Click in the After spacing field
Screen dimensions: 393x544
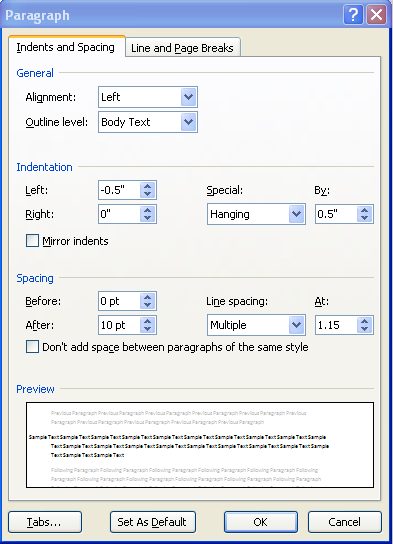(x=120, y=325)
